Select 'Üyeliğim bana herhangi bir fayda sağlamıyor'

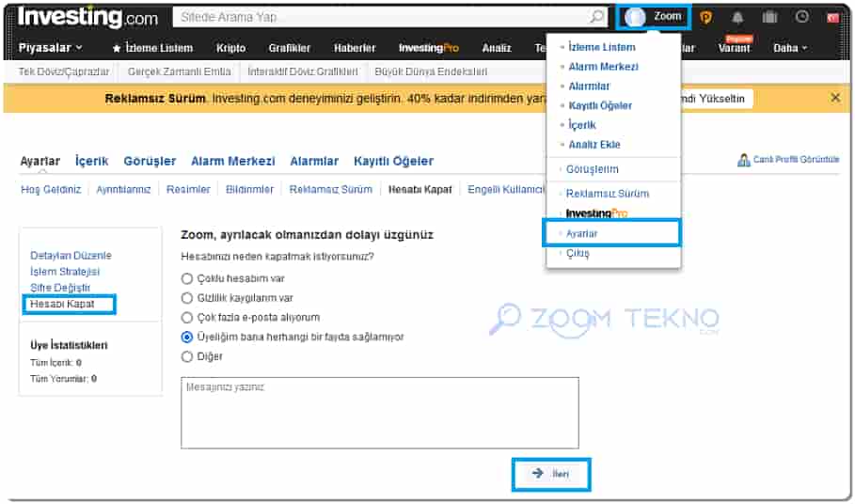pyautogui.click(x=187, y=337)
